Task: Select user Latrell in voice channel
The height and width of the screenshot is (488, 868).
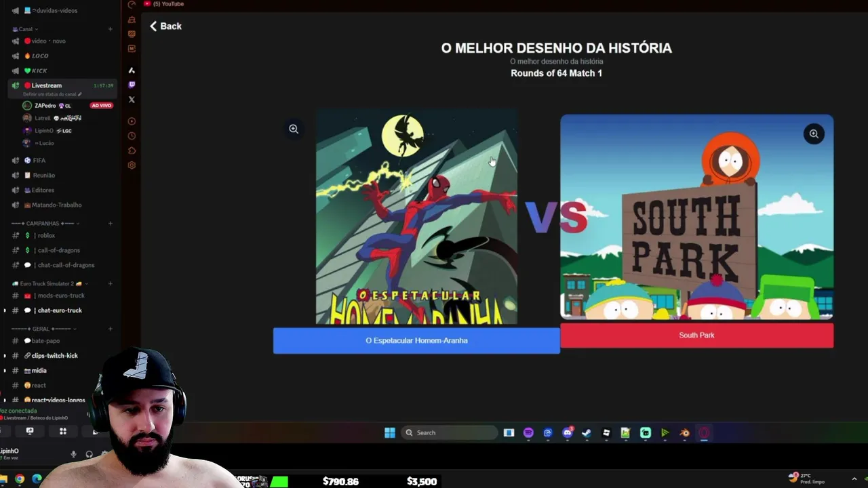Action: [53, 119]
